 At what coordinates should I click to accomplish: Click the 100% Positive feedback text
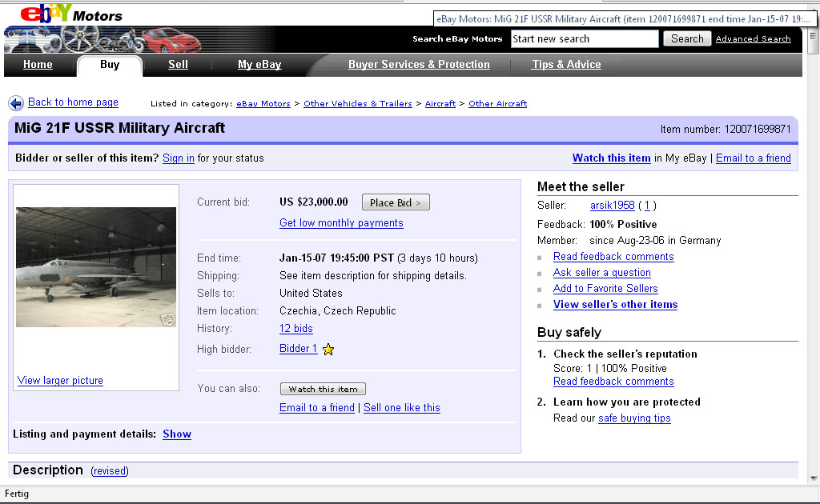623,225
